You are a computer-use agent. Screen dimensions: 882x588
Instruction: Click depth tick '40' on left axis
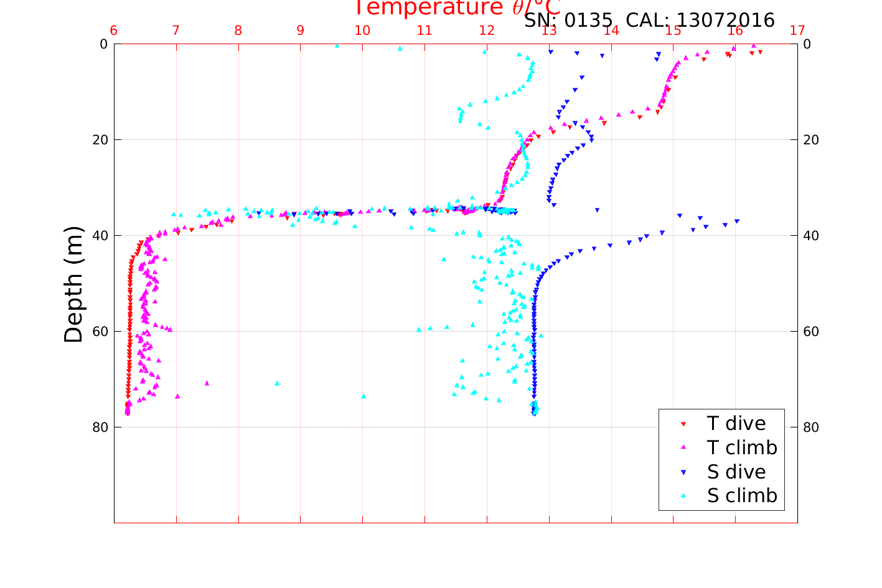100,236
